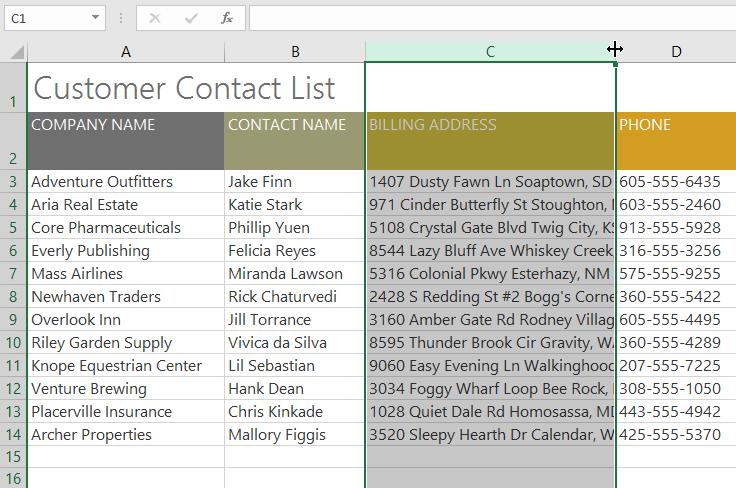Viewport: 736px width, 488px height.
Task: Select row 2 header
Action: coord(13,142)
